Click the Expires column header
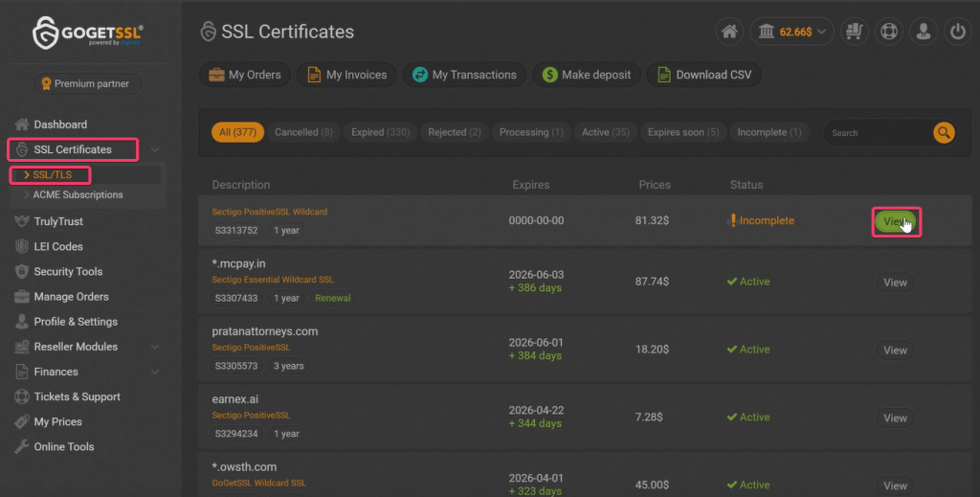This screenshot has width=980, height=497. tap(530, 185)
